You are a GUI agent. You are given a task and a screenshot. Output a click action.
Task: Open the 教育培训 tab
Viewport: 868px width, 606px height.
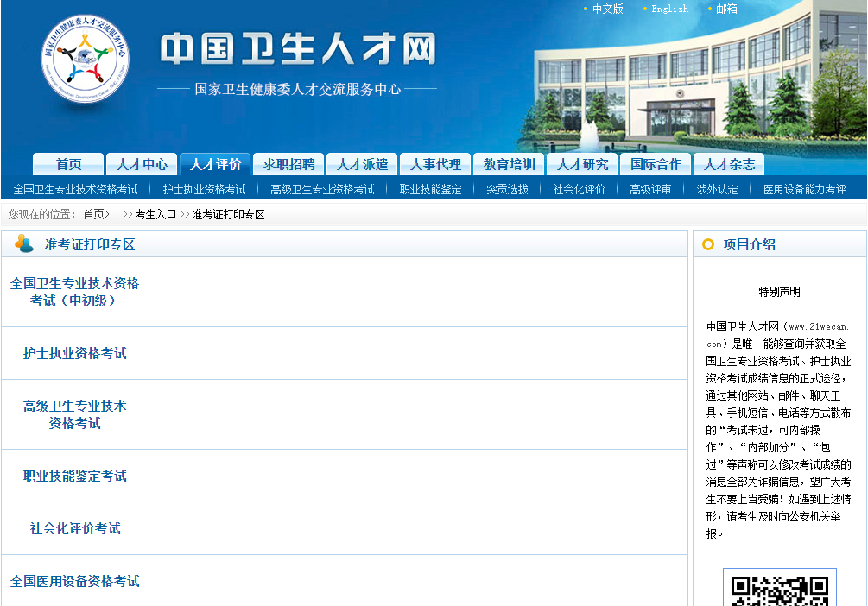509,164
